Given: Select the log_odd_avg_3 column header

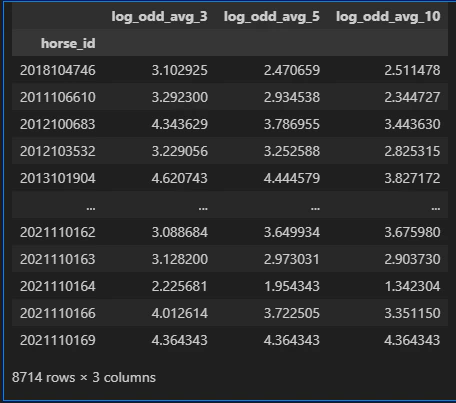Looking at the screenshot, I should click(159, 16).
